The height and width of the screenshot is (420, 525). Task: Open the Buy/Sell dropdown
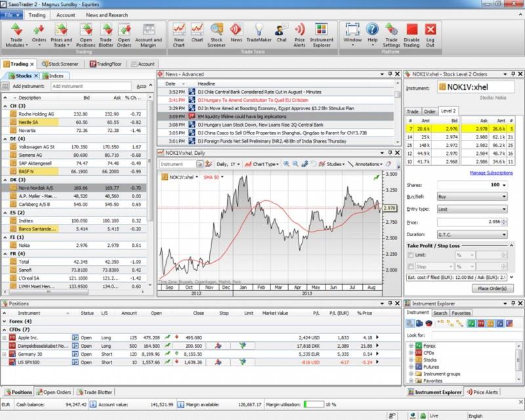tap(472, 197)
